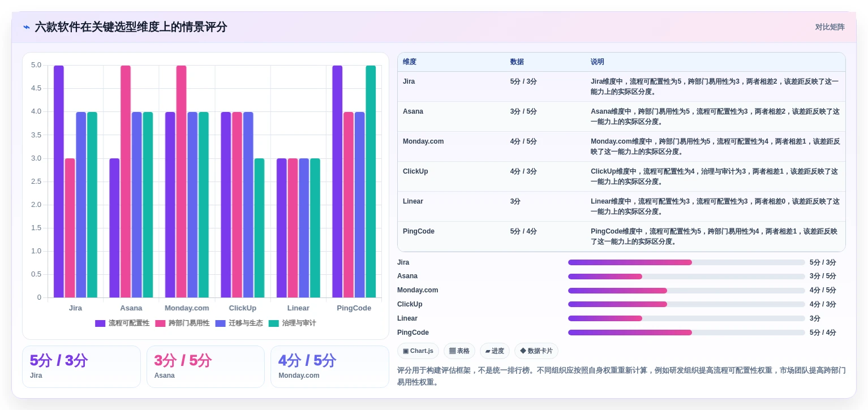
Task: Click the 5.0 y-axis value
Action: tap(36, 65)
